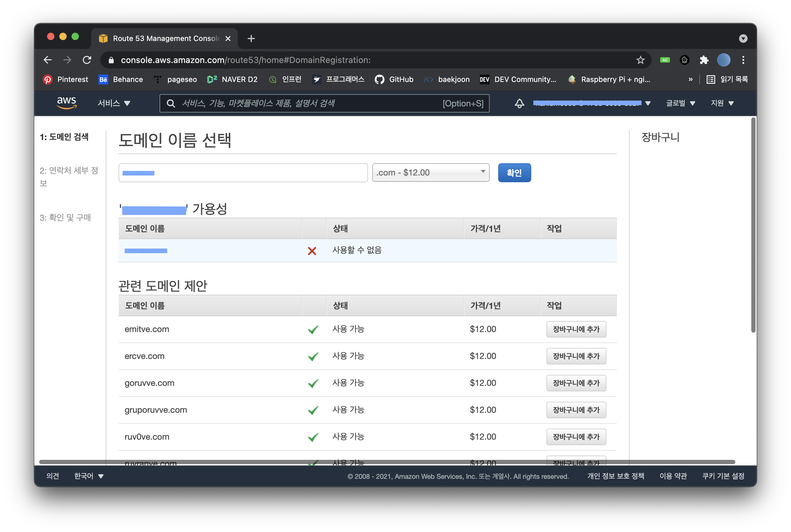This screenshot has width=791, height=532.
Task: Open Chrome three-dot menu
Action: [743, 60]
